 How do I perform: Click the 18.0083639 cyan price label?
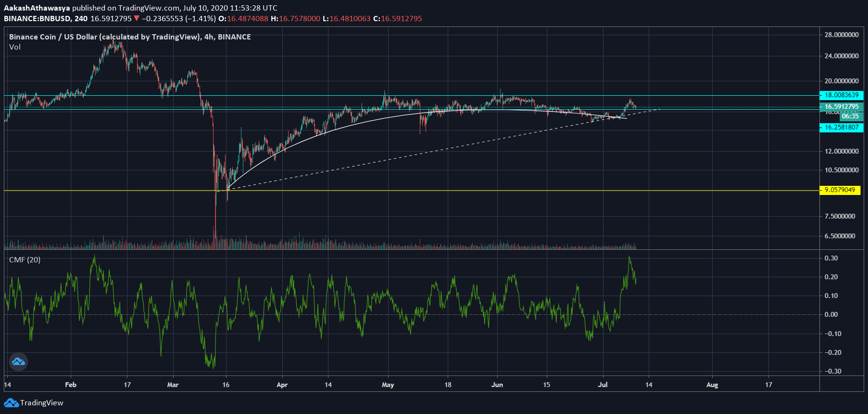[x=842, y=95]
